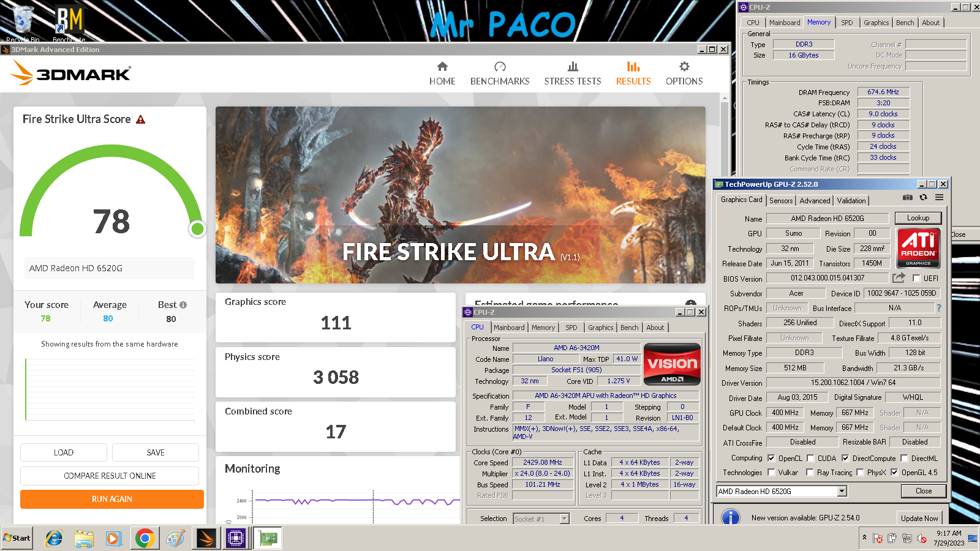Screen dimensions: 980x551
Task: Open Windows Explorer from the taskbar
Action: (x=84, y=539)
